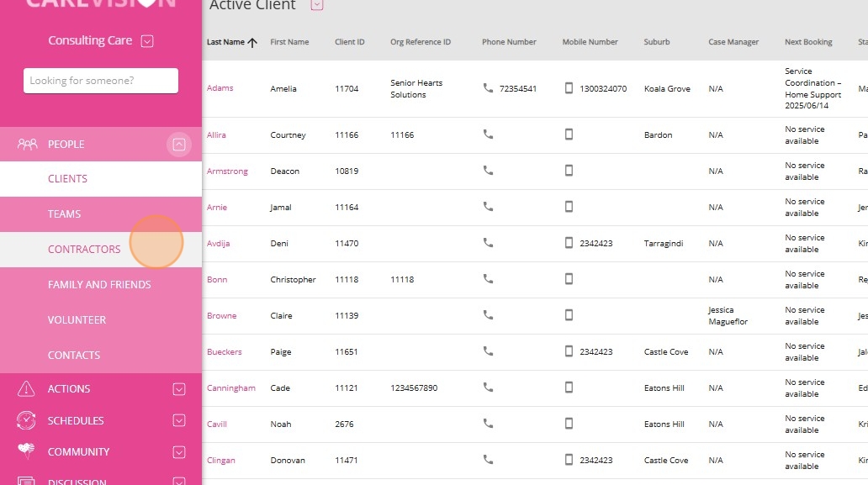
Task: Click Org Reference ID column header
Action: tap(421, 42)
